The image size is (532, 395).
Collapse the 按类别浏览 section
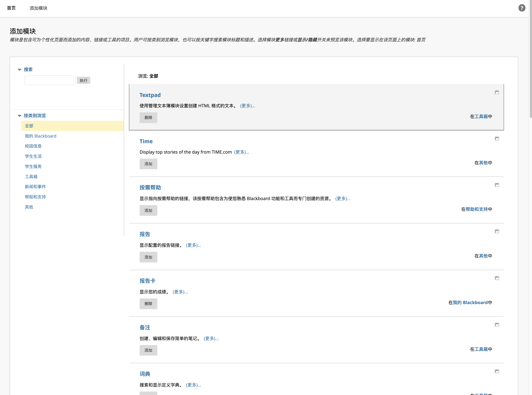(19, 115)
